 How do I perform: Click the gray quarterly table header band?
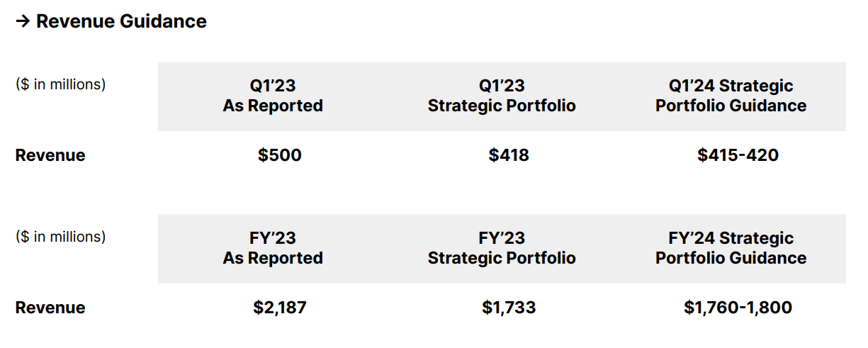[502, 96]
